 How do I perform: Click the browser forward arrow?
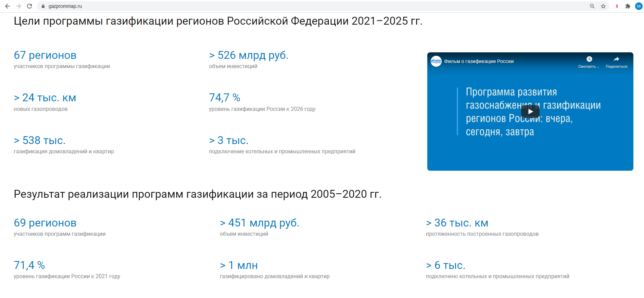18,6
